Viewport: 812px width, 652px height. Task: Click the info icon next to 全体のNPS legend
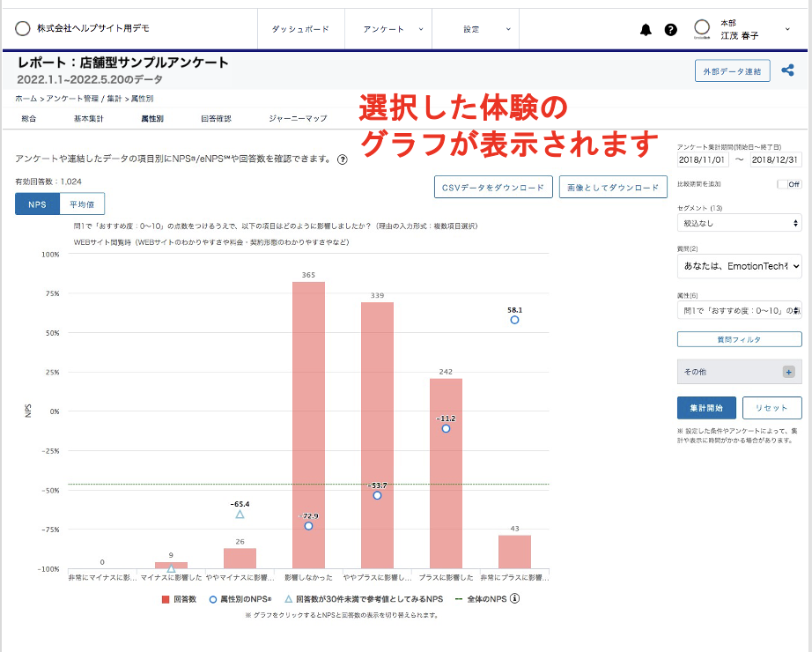pos(514,598)
